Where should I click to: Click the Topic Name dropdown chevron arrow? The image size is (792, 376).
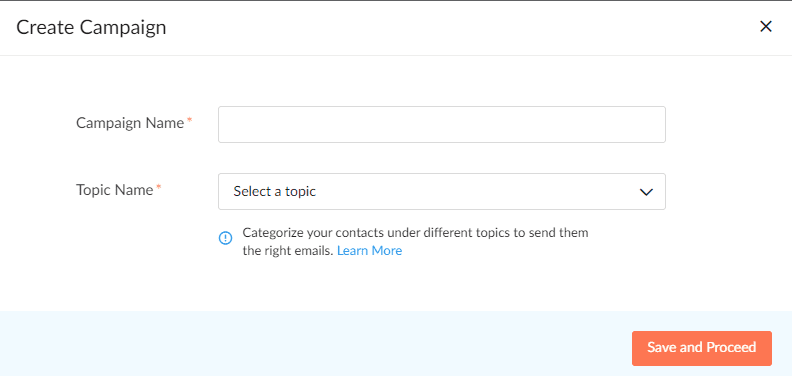[x=646, y=192]
